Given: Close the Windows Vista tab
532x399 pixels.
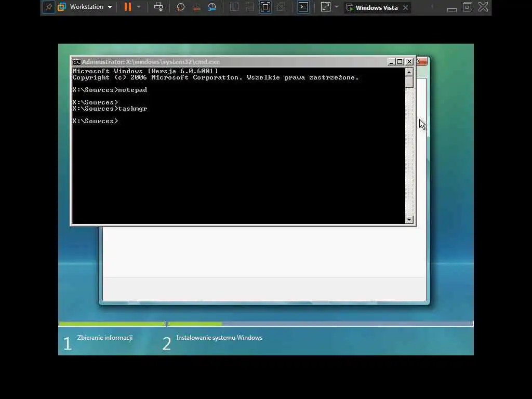Looking at the screenshot, I should tap(405, 7).
